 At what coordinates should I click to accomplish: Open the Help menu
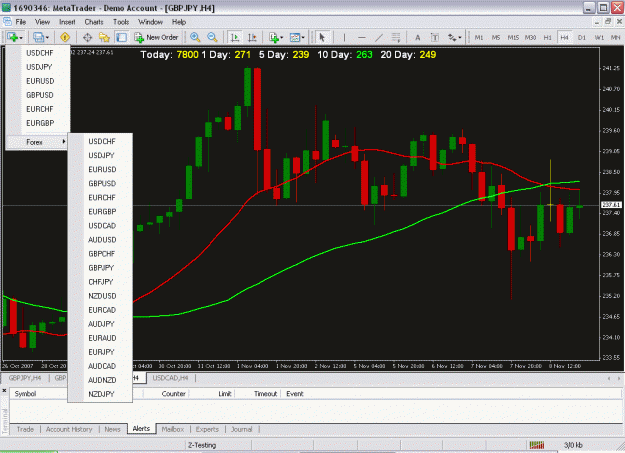tap(179, 22)
